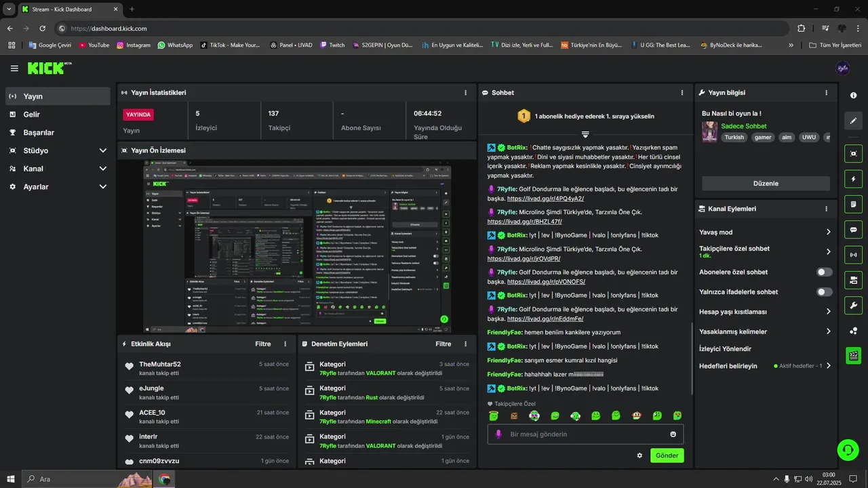
Task: Insert the angel halo emote
Action: point(494,415)
